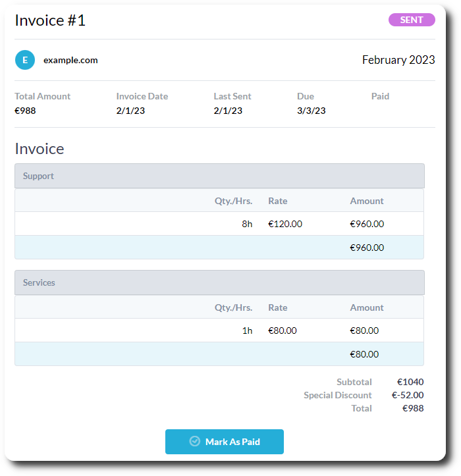Click the Total Amount value €988
The width and height of the screenshot is (461, 476).
26,111
